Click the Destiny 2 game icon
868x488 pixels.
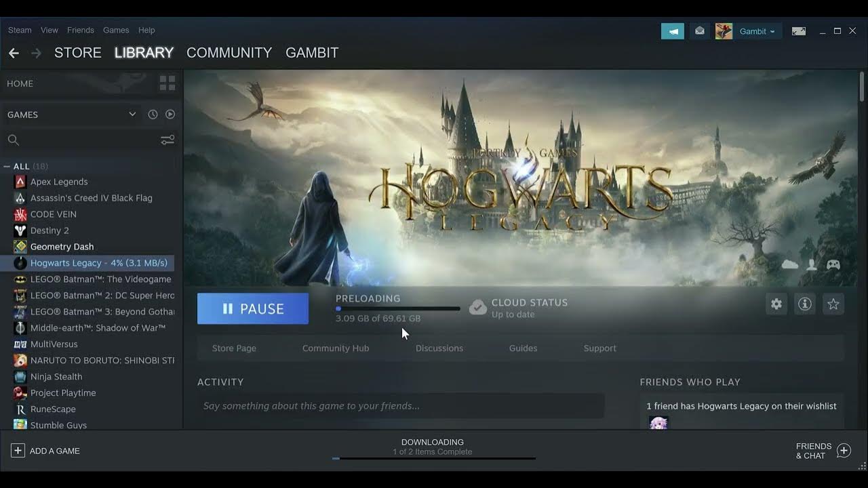click(20, 230)
